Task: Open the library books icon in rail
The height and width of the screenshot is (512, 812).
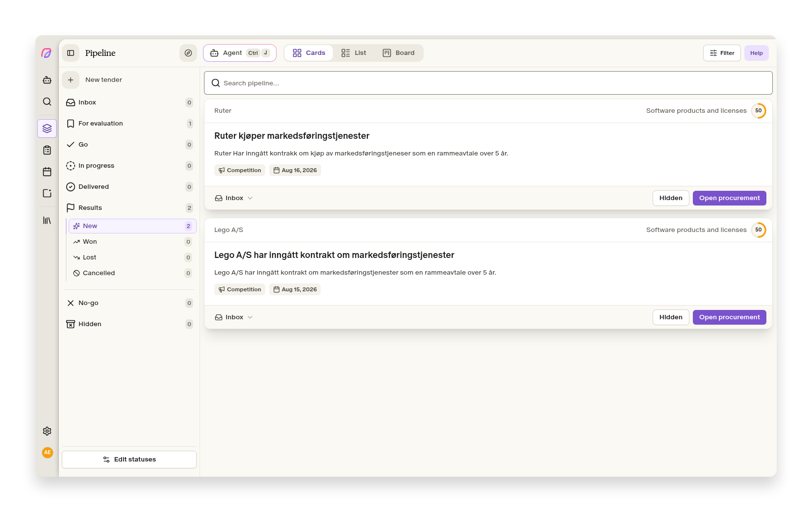Action: point(47,221)
